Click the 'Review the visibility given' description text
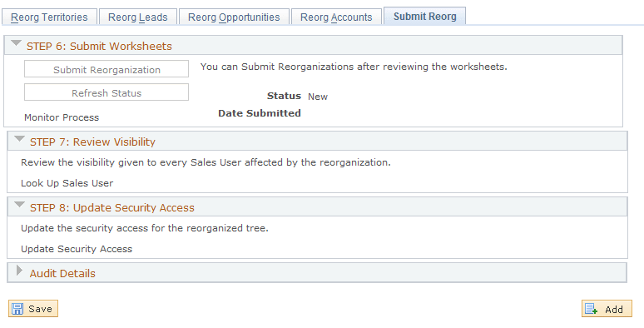The width and height of the screenshot is (644, 328). pyautogui.click(x=206, y=162)
